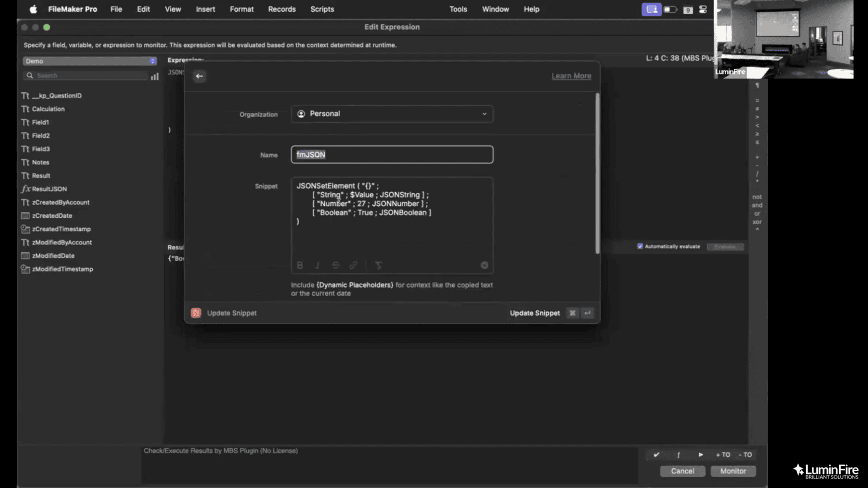Open the Organization dropdown showing Personal
Image resolution: width=868 pixels, height=488 pixels.
tap(391, 114)
